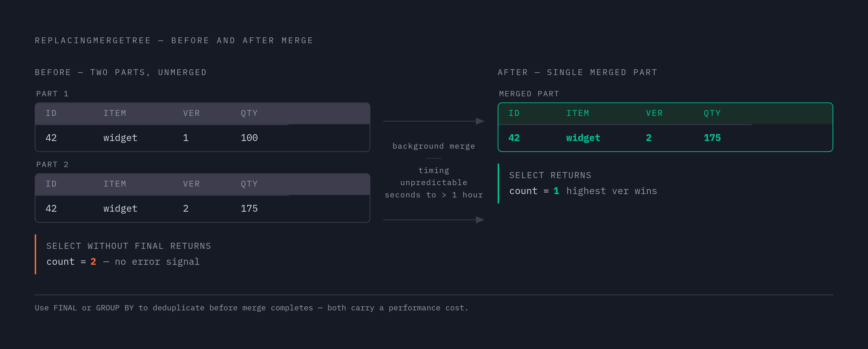The width and height of the screenshot is (868, 349).
Task: Click the green 'widget' in merged row
Action: [583, 138]
